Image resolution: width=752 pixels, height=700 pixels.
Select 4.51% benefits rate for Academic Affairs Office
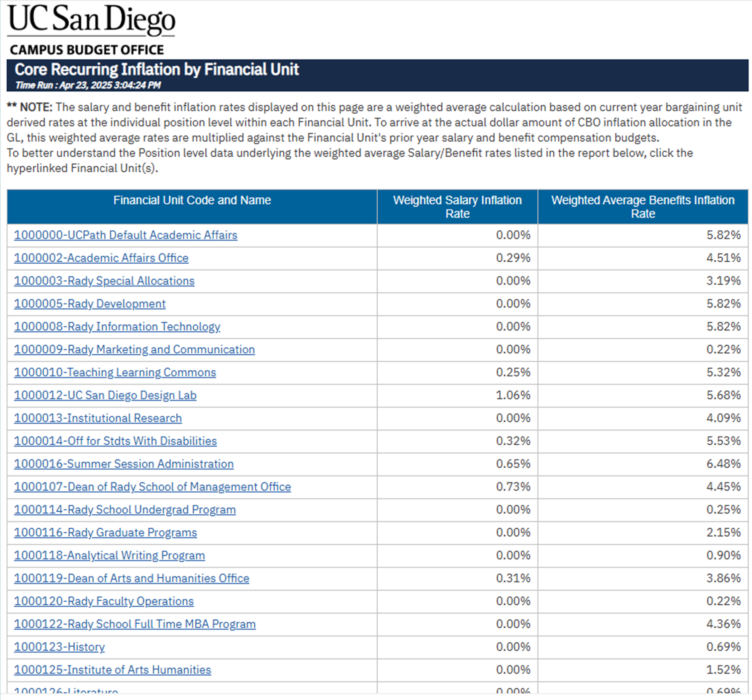(723, 258)
